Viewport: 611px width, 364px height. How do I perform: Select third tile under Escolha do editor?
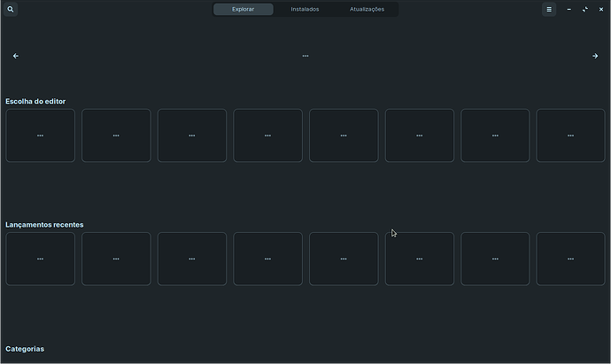[x=192, y=136]
